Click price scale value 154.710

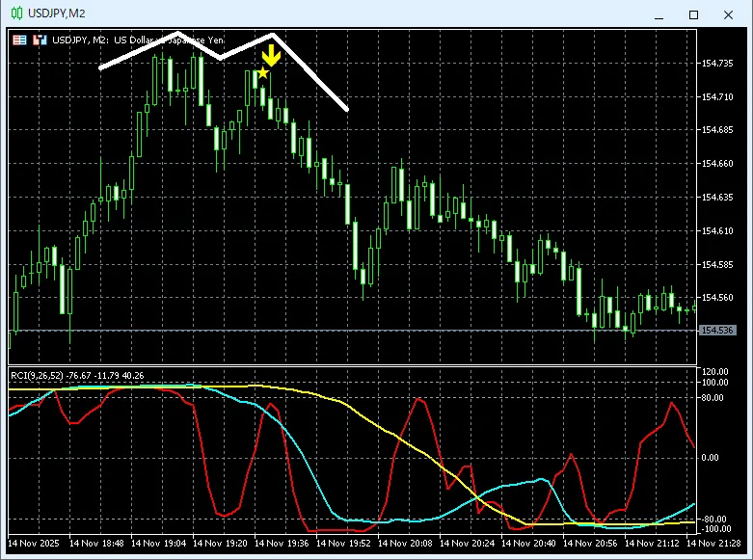coord(717,97)
